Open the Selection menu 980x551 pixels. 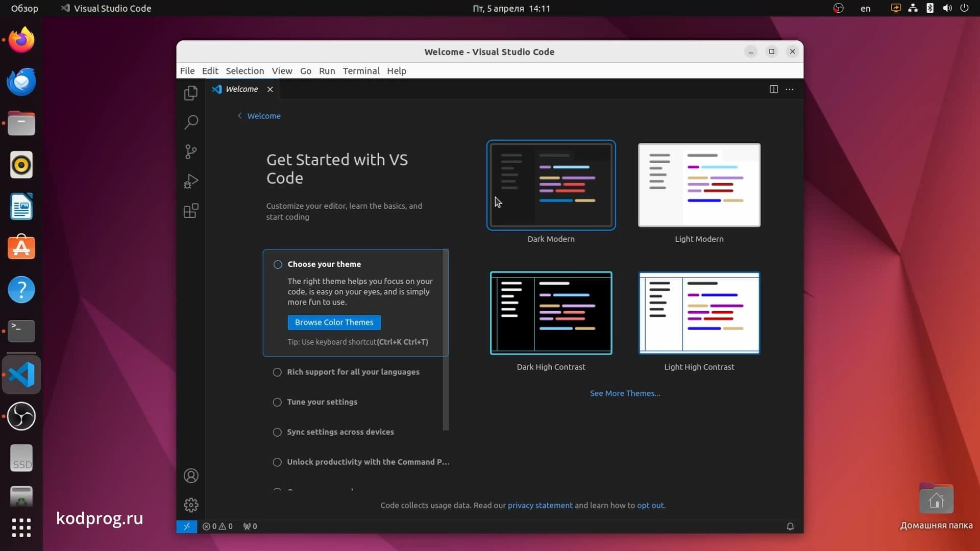[245, 71]
